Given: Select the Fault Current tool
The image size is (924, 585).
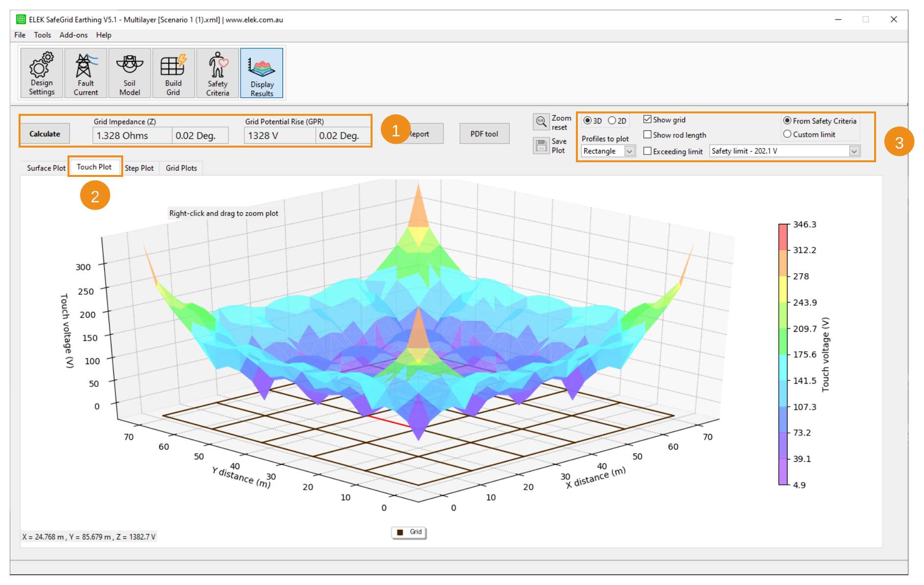Looking at the screenshot, I should click(85, 72).
